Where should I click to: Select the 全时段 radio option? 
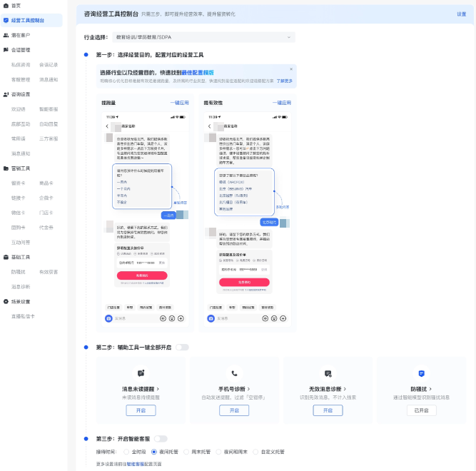click(127, 452)
